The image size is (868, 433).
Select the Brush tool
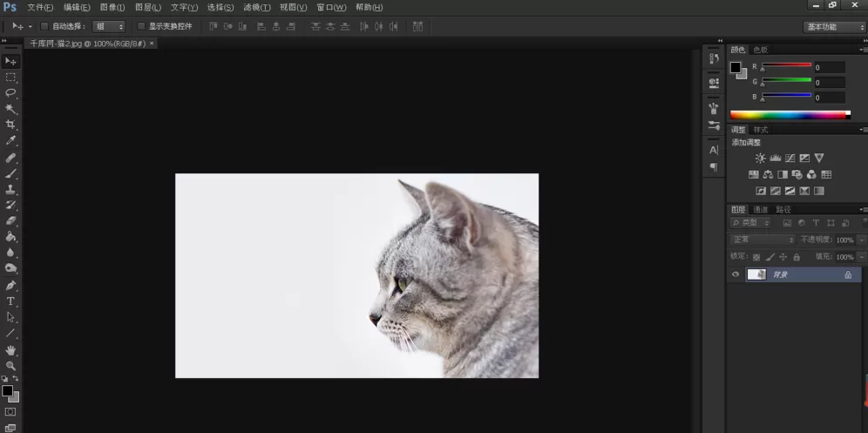coord(10,173)
